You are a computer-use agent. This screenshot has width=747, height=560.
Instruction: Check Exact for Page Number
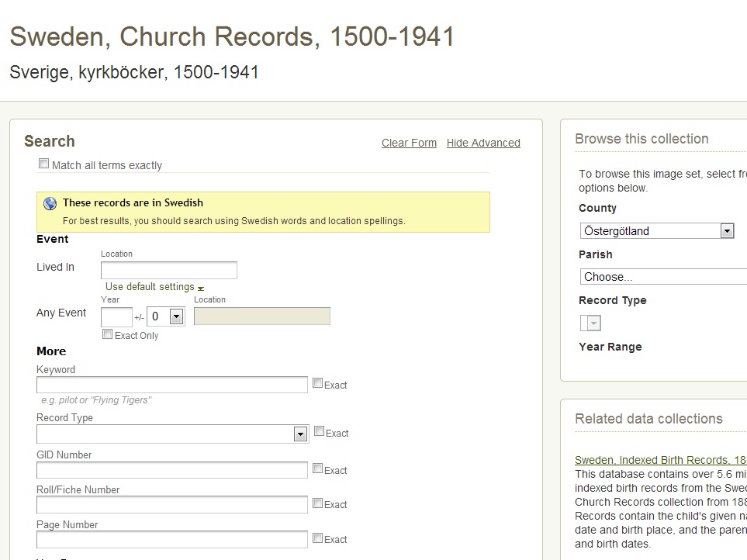[317, 536]
